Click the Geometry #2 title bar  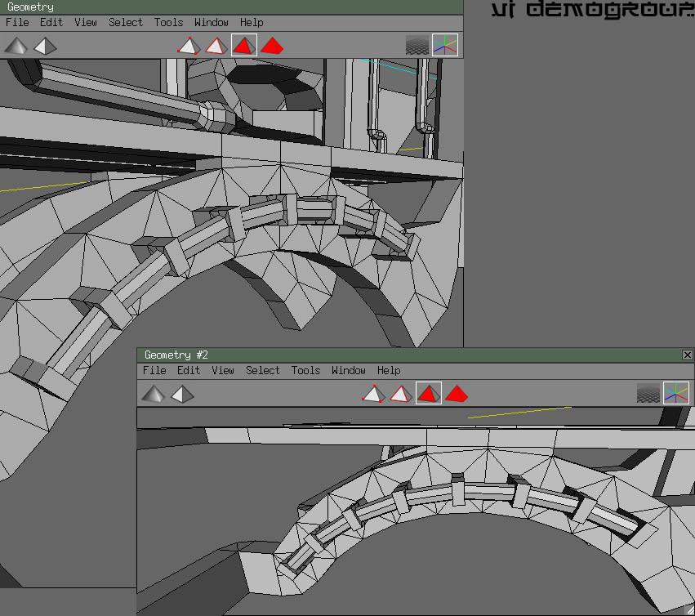pyautogui.click(x=408, y=355)
